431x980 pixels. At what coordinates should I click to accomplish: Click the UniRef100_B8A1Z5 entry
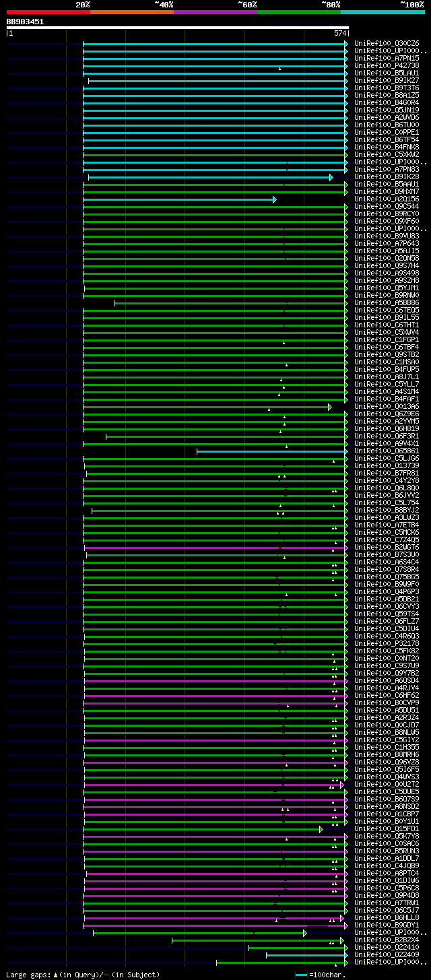387,95
